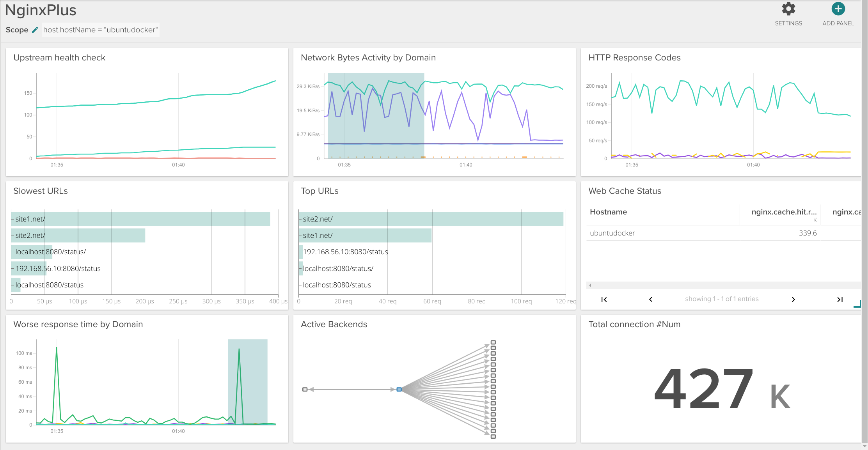Go to first page of cache table

coord(604,299)
